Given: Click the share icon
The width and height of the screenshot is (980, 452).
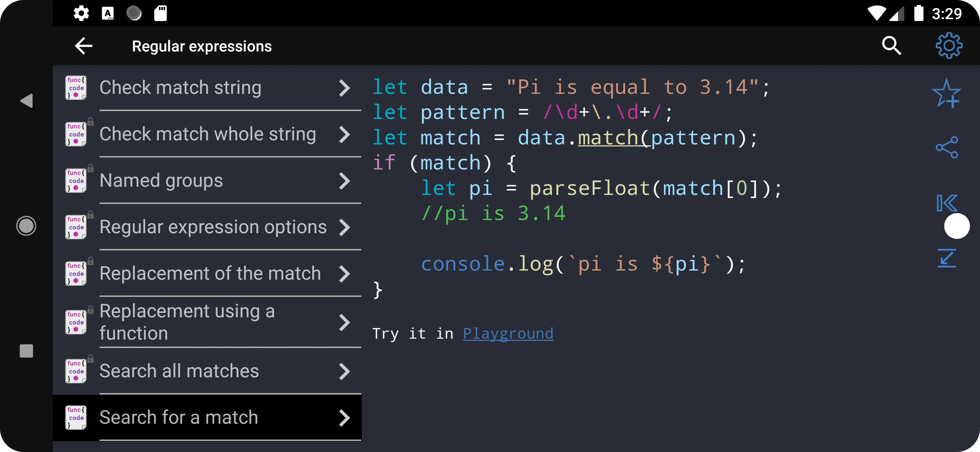Looking at the screenshot, I should (x=948, y=148).
